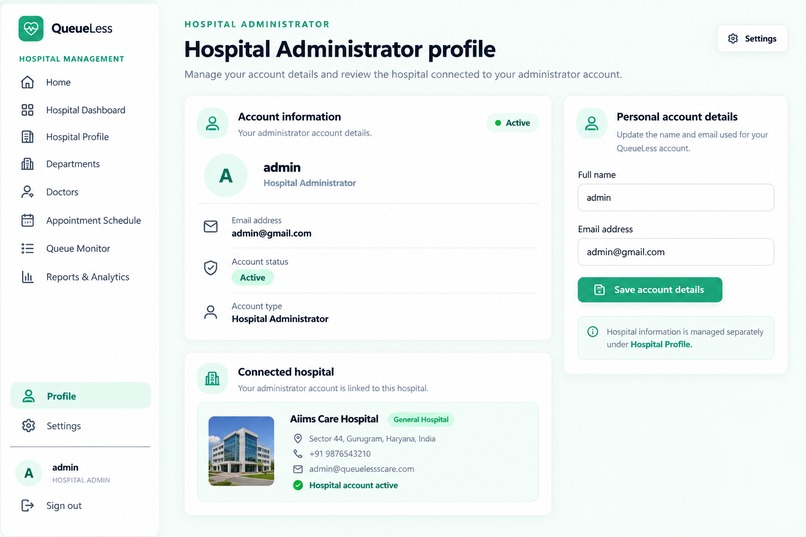Viewport: 806px width, 537px height.
Task: Click the Appointment Schedule calendar icon
Action: pyautogui.click(x=27, y=220)
